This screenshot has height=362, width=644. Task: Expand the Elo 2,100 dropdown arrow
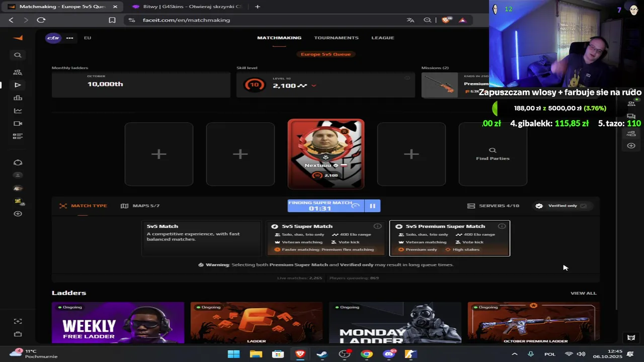(313, 85)
